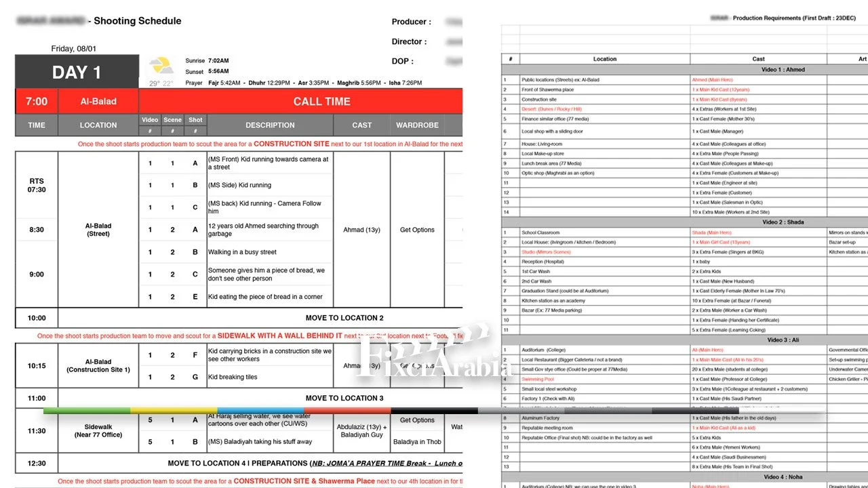Click the 'Producer :' label

[411, 22]
